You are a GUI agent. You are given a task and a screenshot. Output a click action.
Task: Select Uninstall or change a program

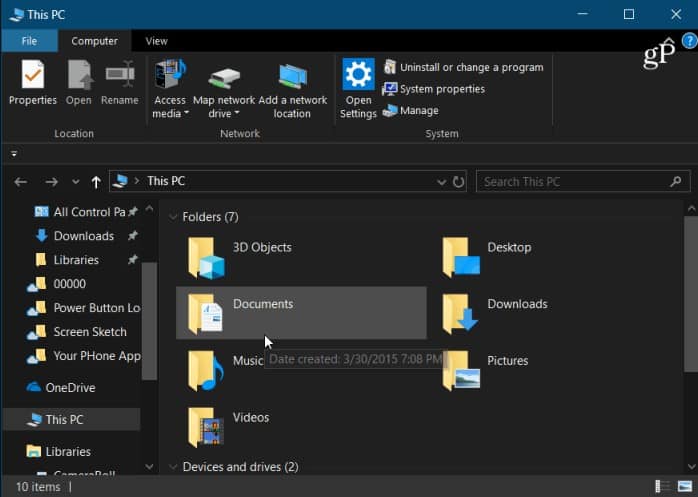(x=463, y=67)
